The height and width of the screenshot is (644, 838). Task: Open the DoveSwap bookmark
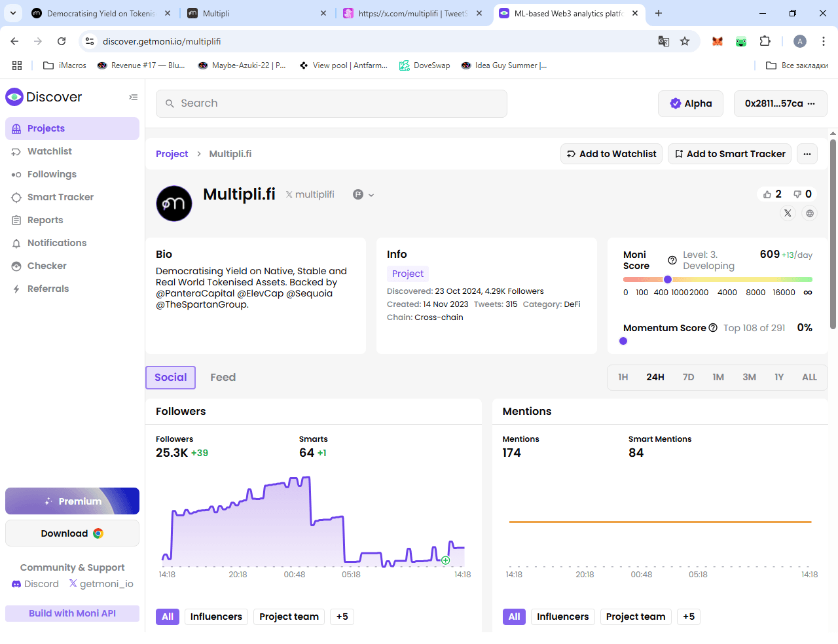[425, 65]
